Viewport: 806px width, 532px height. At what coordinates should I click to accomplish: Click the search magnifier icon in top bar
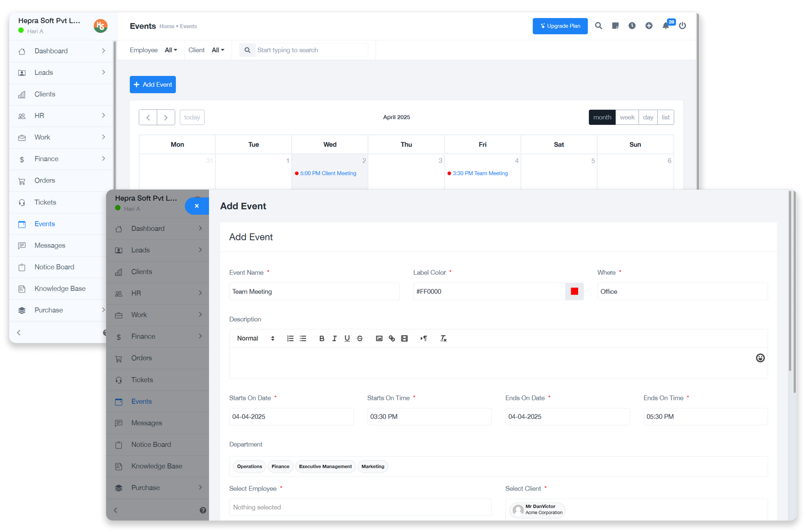598,26
